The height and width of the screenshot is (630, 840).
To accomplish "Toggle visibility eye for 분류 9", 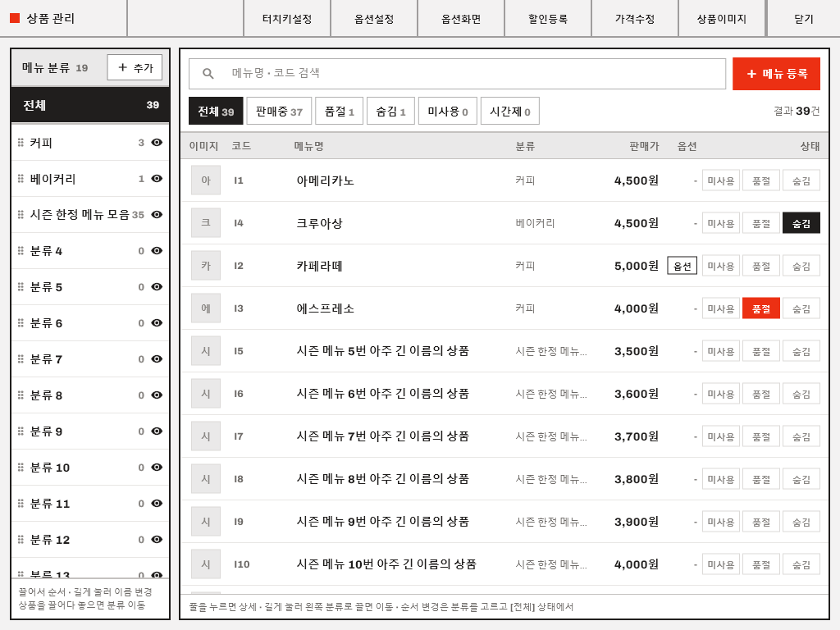I will 157,431.
